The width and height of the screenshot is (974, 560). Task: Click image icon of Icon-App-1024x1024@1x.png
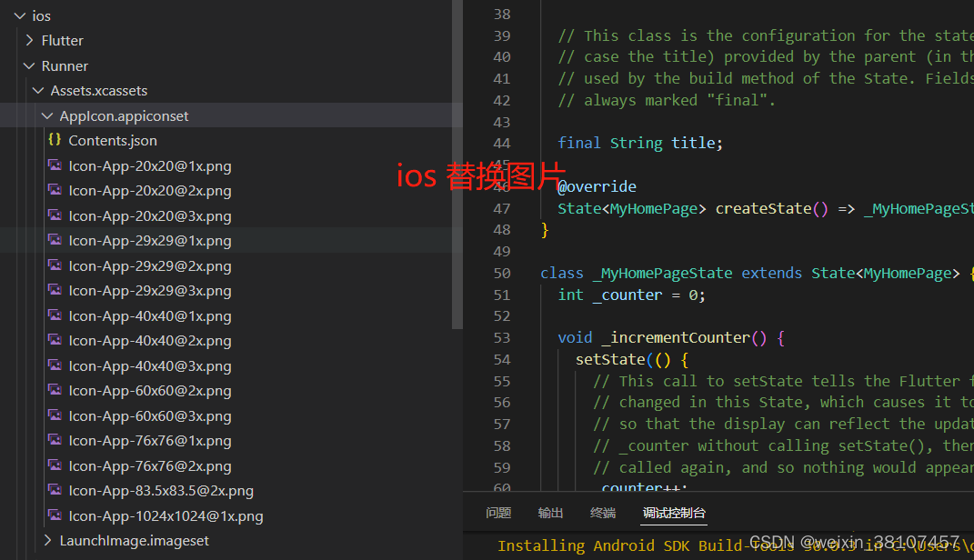tap(55, 515)
